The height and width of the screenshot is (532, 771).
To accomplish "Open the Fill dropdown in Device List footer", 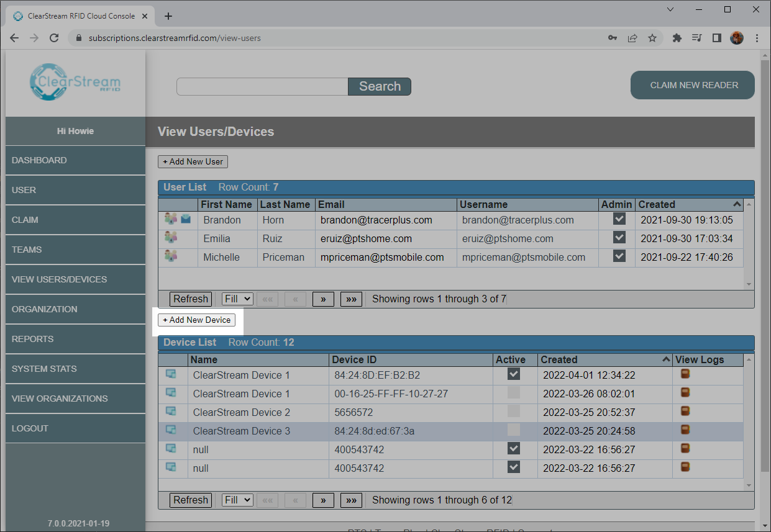I will pyautogui.click(x=237, y=500).
